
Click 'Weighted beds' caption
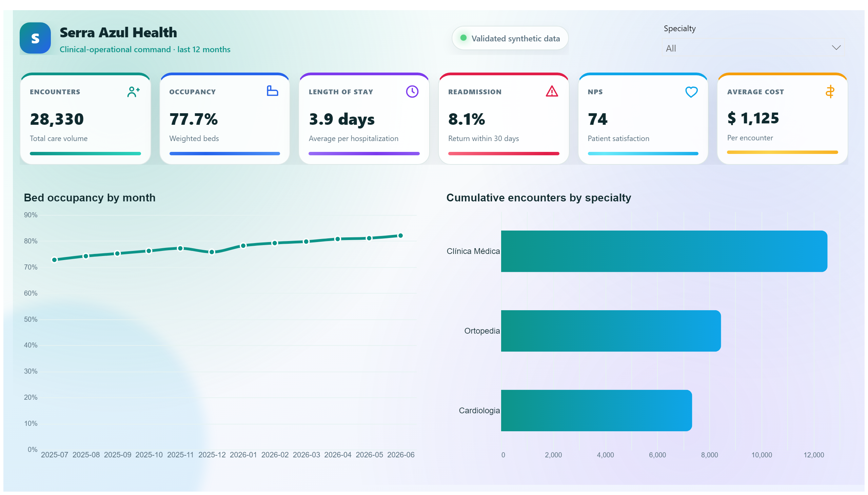point(194,138)
